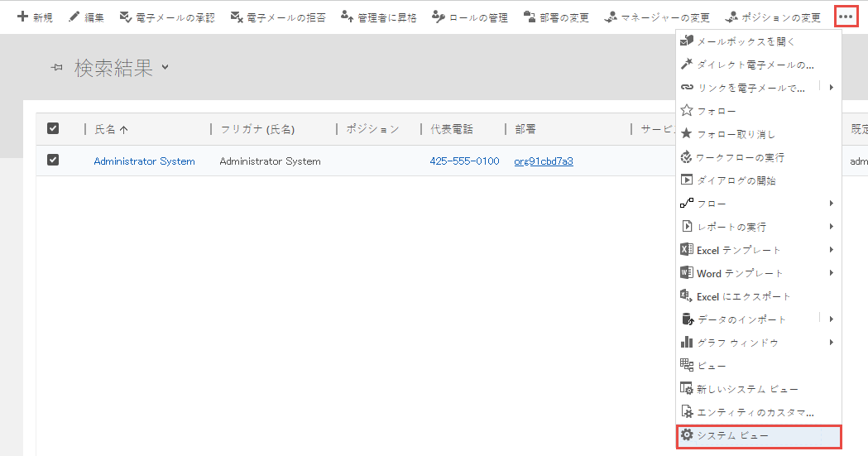This screenshot has width=868, height=456.
Task: Click the 部署の変更 icon
Action: coord(530,17)
